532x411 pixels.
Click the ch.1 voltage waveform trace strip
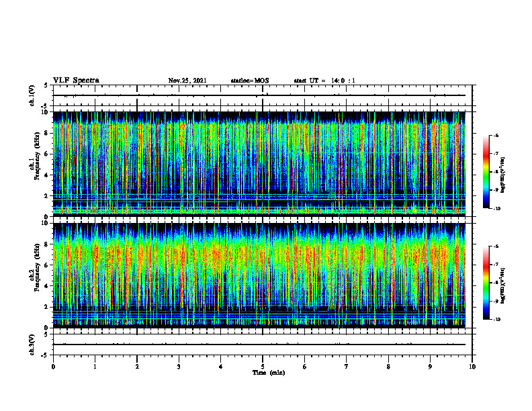259,95
